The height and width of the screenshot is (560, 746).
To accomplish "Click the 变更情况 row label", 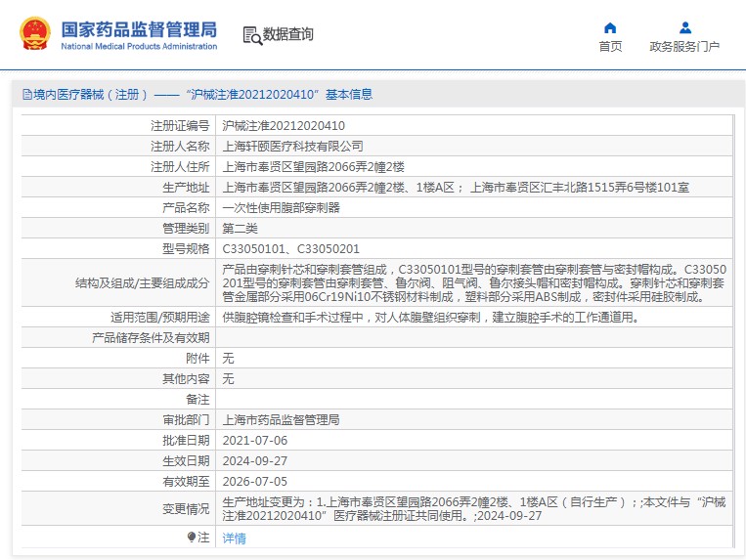I will click(186, 508).
